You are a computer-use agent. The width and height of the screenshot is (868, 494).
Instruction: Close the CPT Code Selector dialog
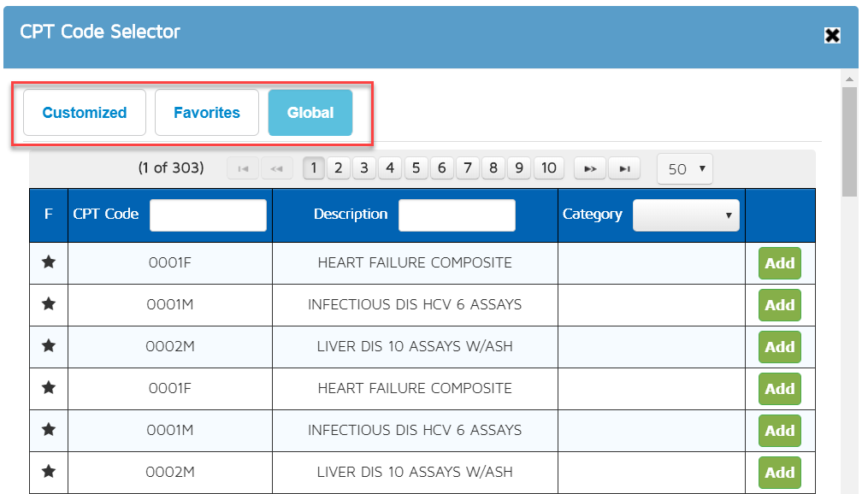831,35
